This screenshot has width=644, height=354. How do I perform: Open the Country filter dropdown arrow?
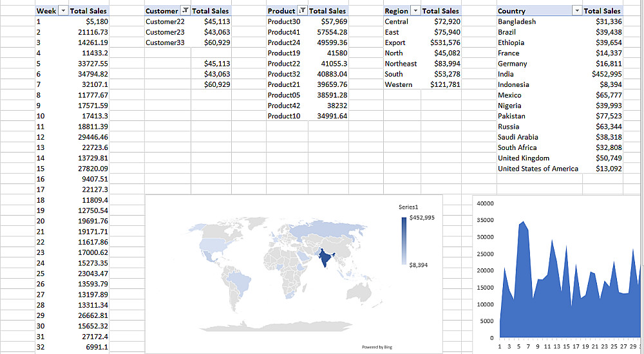click(x=577, y=11)
